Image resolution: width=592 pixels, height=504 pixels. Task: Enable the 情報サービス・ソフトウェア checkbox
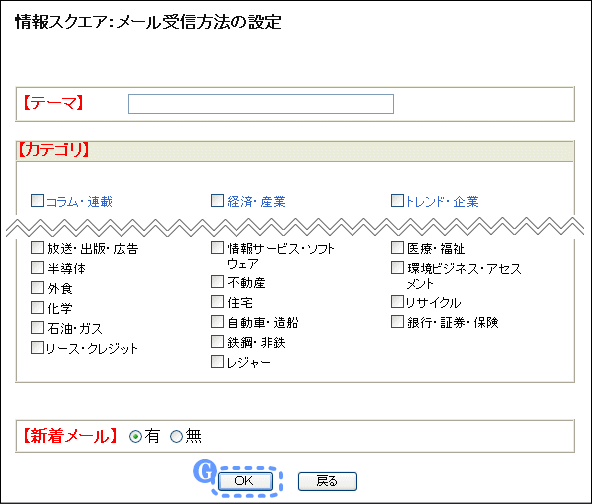coord(217,248)
